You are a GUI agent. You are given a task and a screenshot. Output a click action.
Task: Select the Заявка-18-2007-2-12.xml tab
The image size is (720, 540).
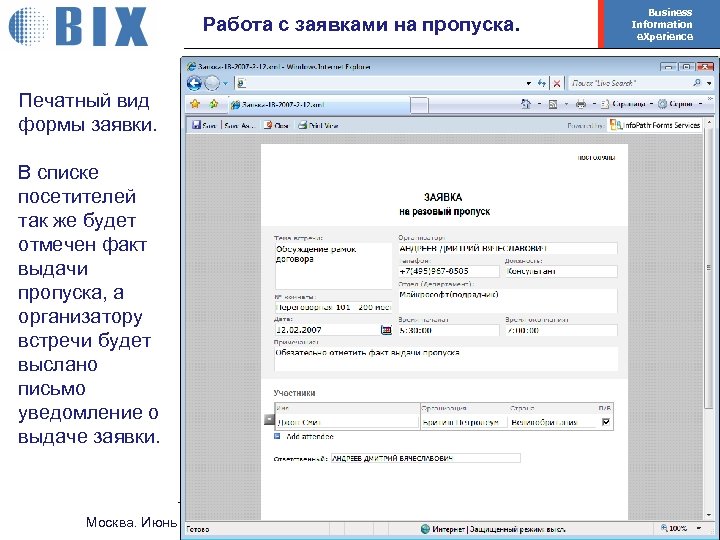tap(319, 105)
